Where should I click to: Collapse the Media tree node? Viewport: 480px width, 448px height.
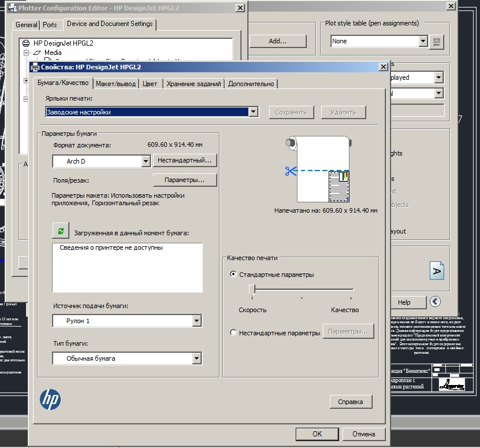(x=27, y=53)
